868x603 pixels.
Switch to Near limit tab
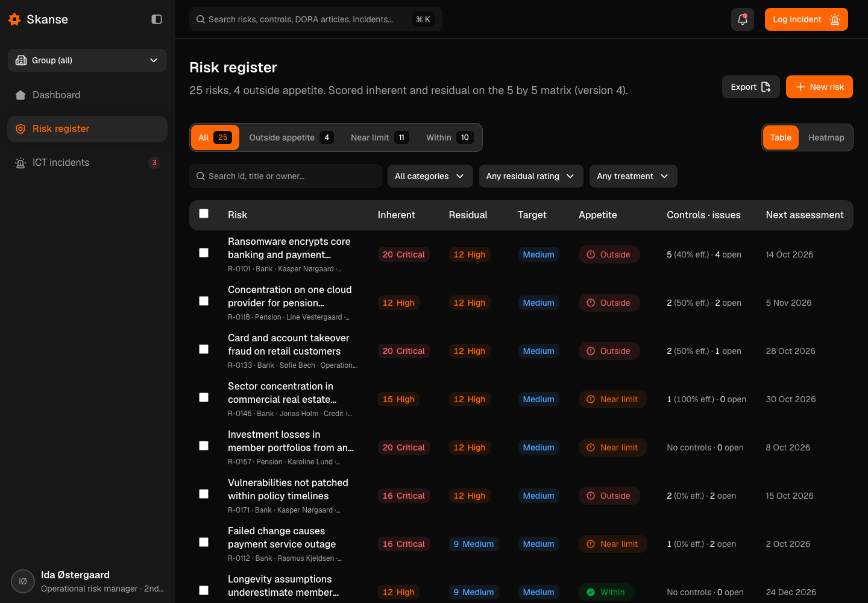pyautogui.click(x=380, y=137)
